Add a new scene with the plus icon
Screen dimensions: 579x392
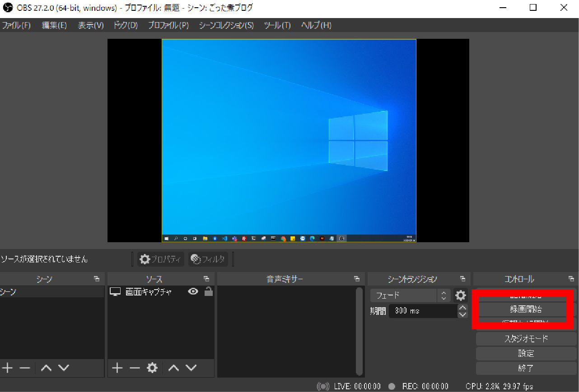[x=7, y=368]
